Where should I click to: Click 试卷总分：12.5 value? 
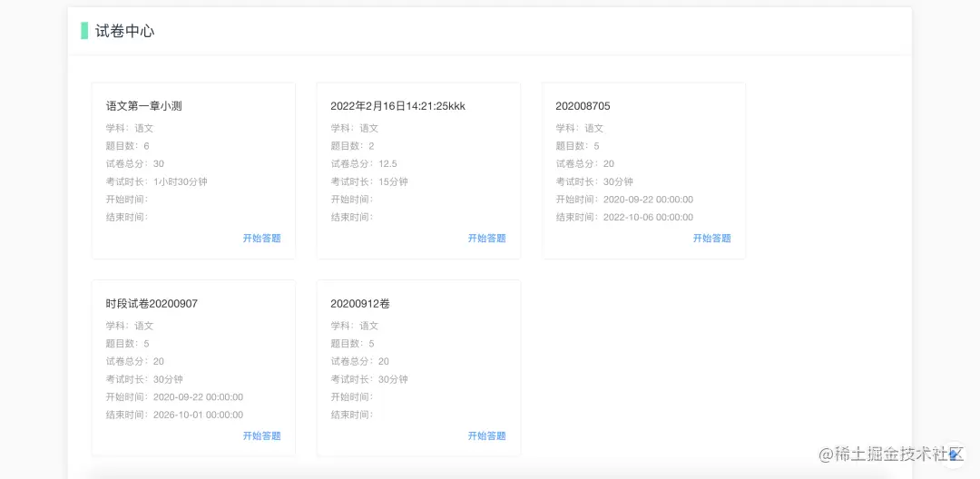coord(364,164)
